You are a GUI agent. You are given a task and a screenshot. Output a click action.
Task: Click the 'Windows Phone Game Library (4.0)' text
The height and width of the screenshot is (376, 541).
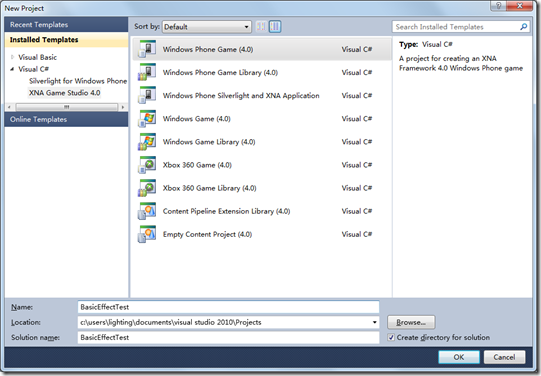220,72
